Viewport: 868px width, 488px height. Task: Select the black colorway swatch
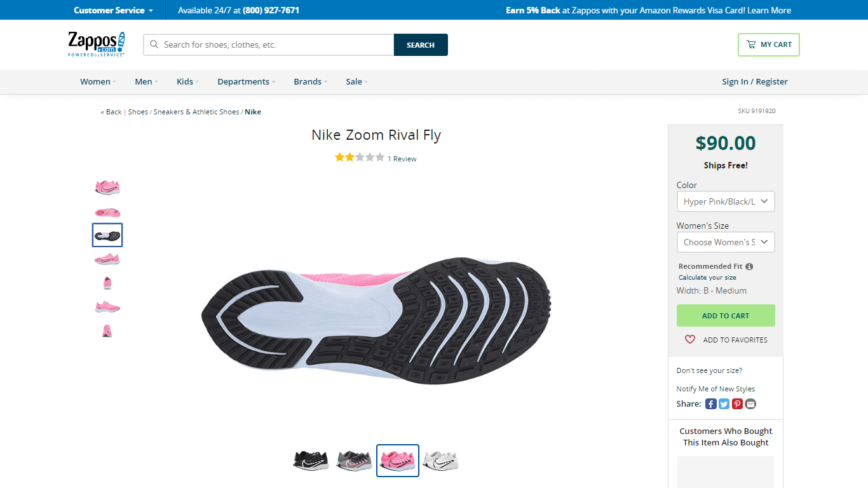[x=311, y=460]
